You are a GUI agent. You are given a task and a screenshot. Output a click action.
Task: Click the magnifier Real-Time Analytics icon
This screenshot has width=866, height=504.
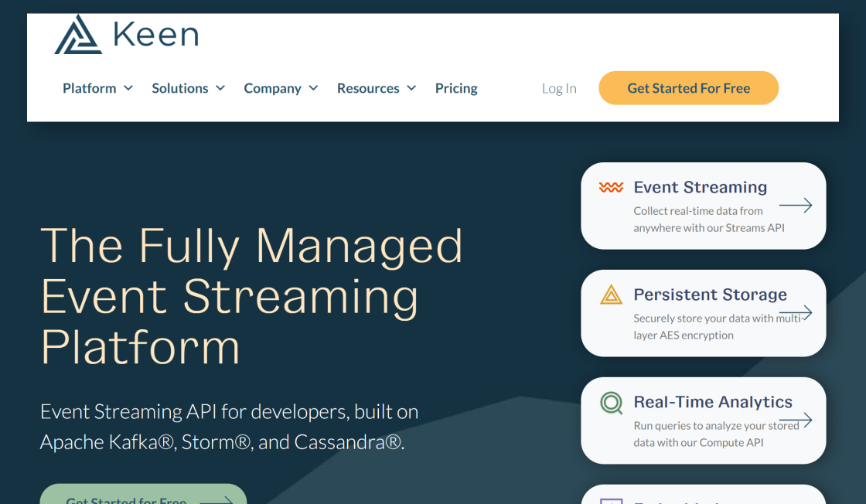coord(612,403)
